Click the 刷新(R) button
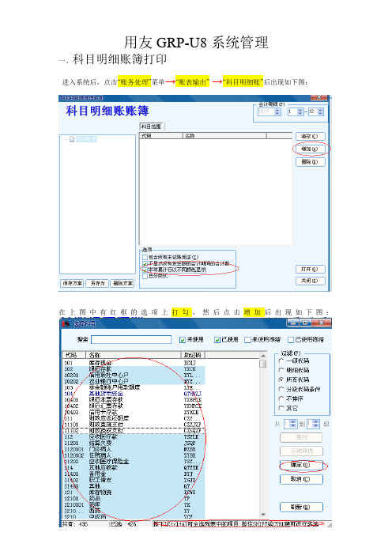392x555 pixels. (301, 507)
